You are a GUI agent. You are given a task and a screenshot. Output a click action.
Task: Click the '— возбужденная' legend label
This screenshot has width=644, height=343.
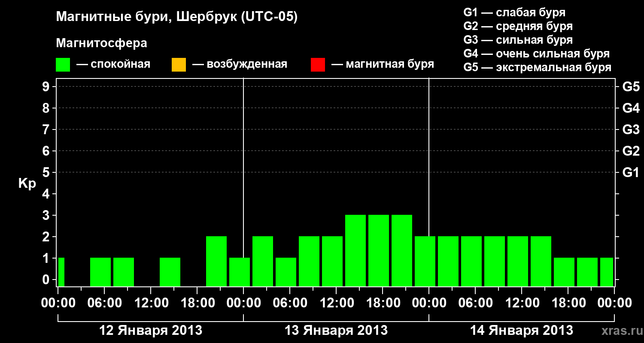point(240,65)
